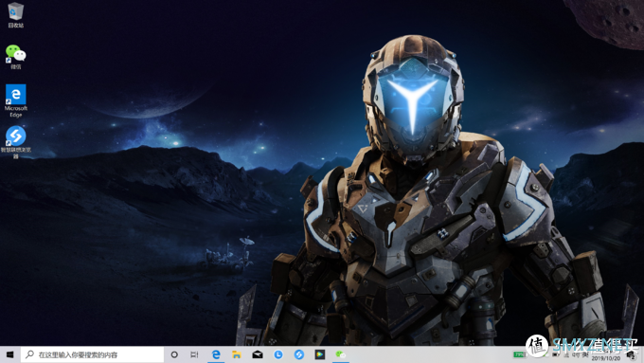Open File Explorer from the taskbar
Screen dimensions: 644x363
click(x=237, y=354)
